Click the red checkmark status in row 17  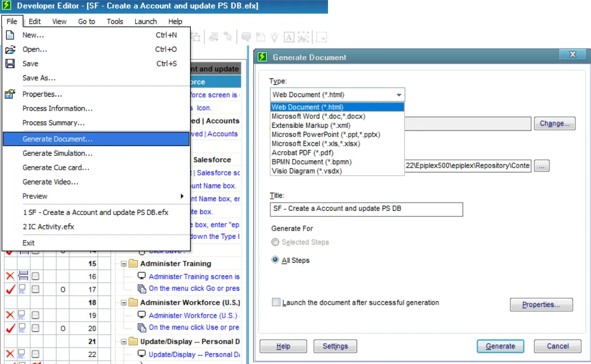click(10, 289)
